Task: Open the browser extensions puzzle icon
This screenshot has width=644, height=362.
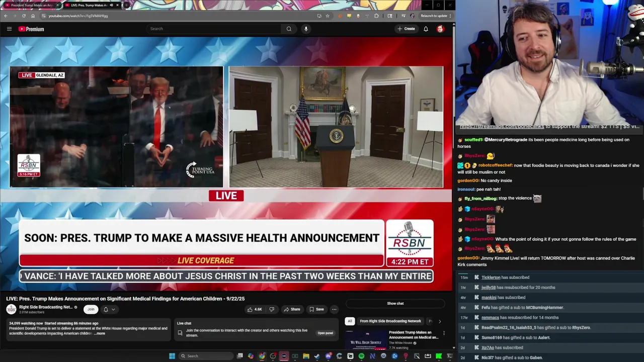Action: [x=376, y=16]
